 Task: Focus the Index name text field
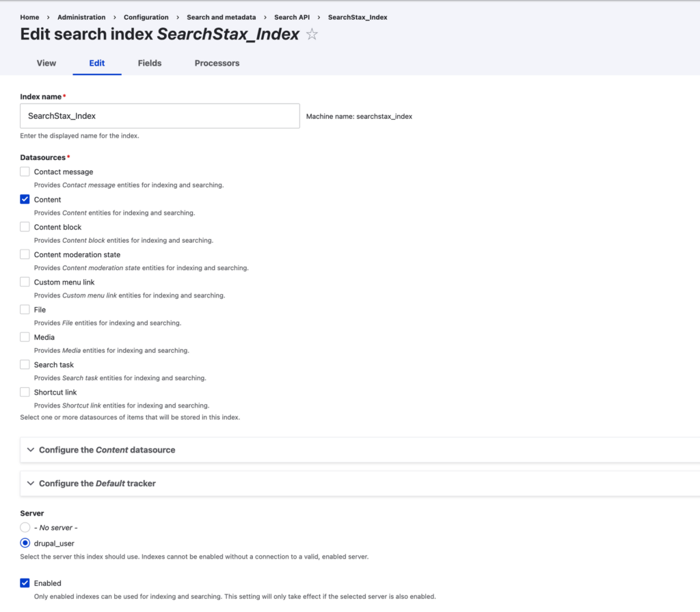click(160, 116)
